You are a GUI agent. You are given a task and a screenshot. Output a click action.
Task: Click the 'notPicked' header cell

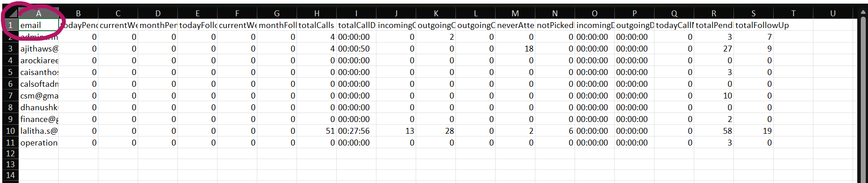(x=555, y=25)
